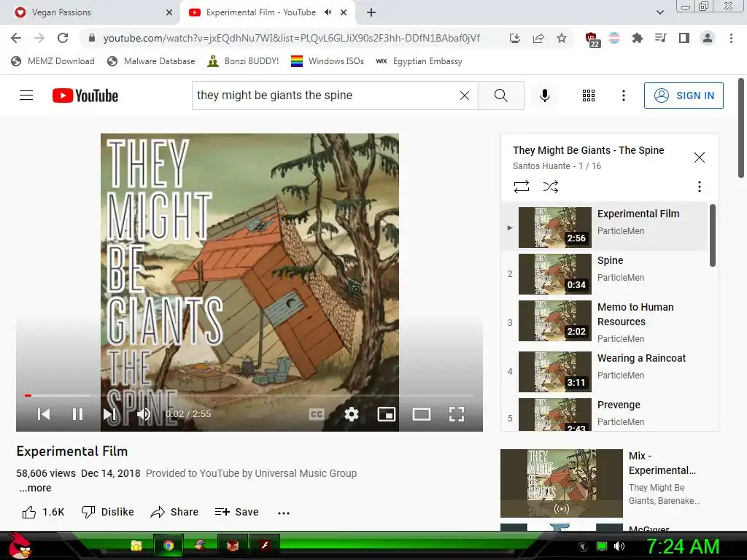Select the Experimental Film YouTube tab
Screen dimensions: 747x560
pos(261,12)
